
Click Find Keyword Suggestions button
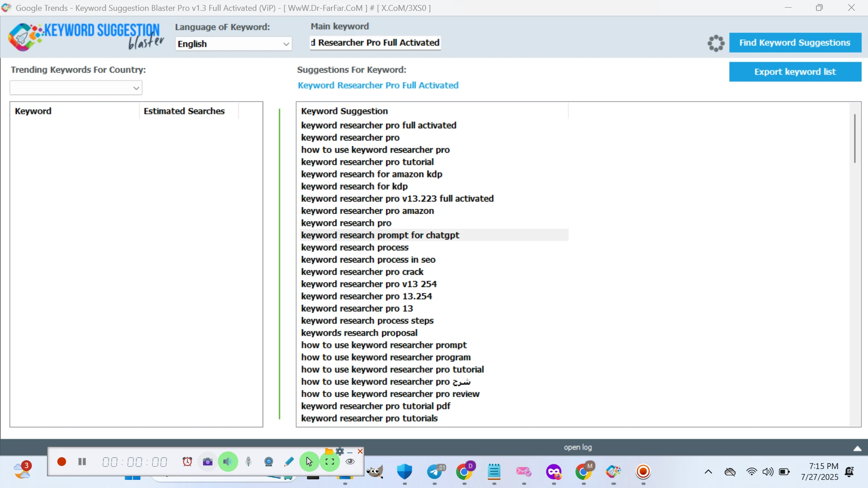pyautogui.click(x=795, y=43)
